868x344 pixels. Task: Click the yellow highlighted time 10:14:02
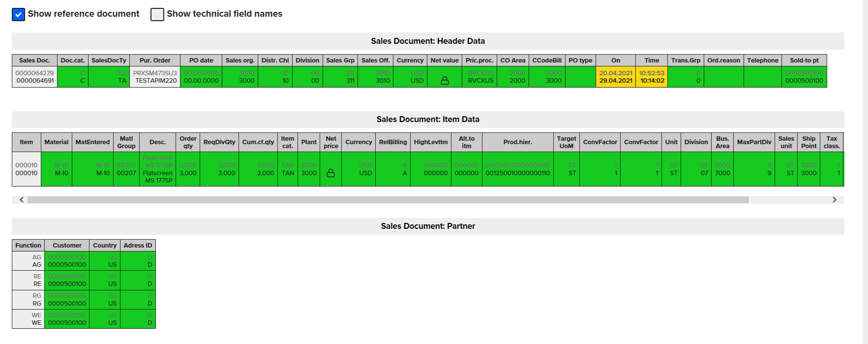tap(652, 81)
